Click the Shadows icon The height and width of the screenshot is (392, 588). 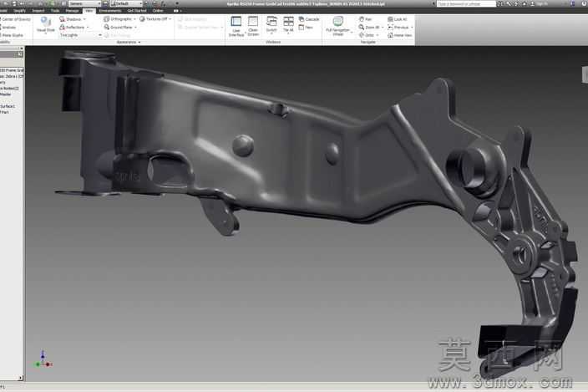click(63, 19)
